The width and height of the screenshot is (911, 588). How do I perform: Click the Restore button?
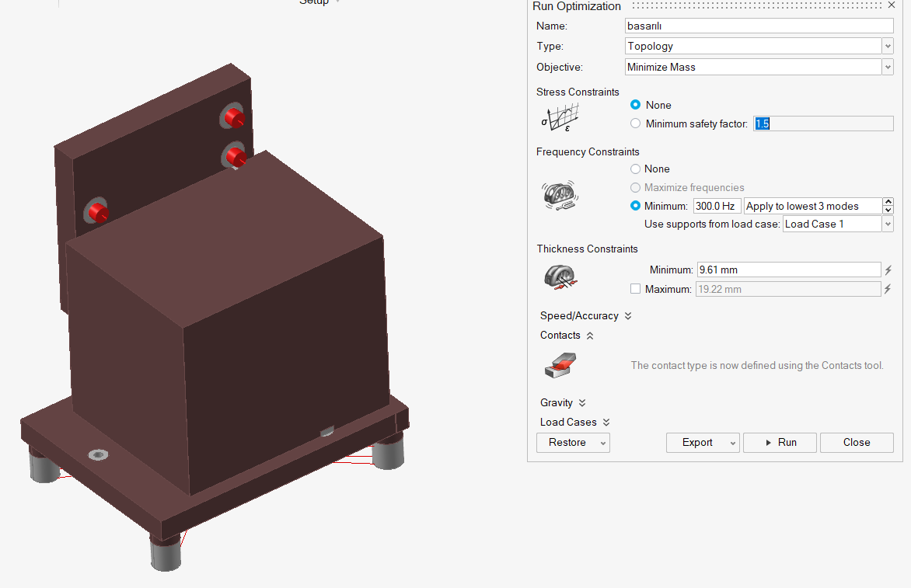(x=567, y=443)
